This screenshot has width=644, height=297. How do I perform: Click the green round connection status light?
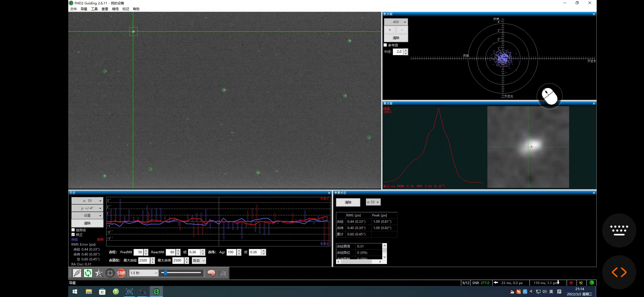pos(592,283)
